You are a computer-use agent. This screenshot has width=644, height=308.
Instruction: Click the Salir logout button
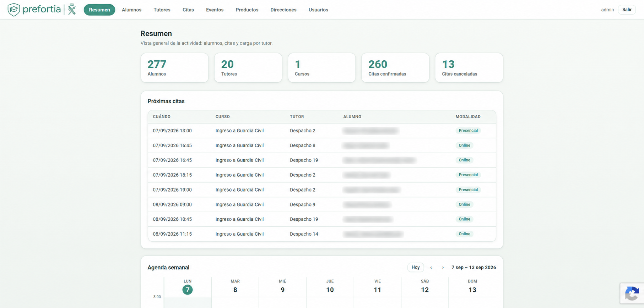point(627,10)
